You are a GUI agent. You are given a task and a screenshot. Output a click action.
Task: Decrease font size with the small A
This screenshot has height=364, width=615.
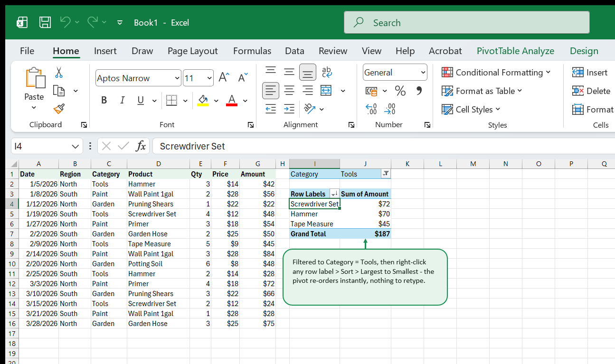point(243,78)
